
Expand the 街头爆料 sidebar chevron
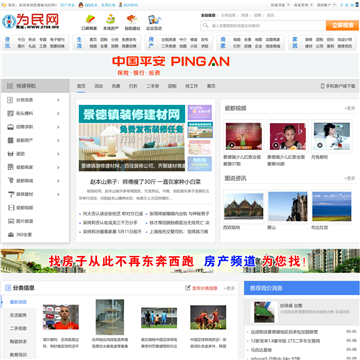(58, 113)
